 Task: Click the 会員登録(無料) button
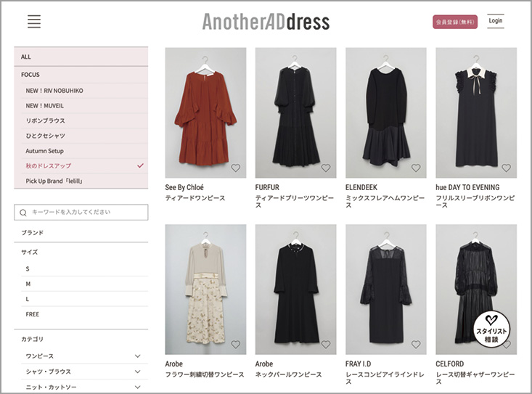tap(455, 22)
